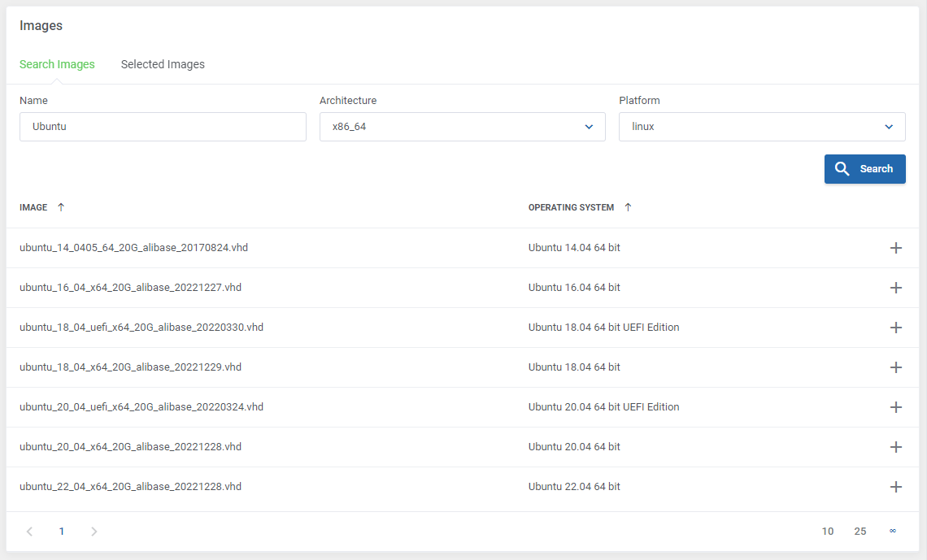Click Ubuntu 20.04 64 bit UEFI Edition cell

pyautogui.click(x=603, y=407)
